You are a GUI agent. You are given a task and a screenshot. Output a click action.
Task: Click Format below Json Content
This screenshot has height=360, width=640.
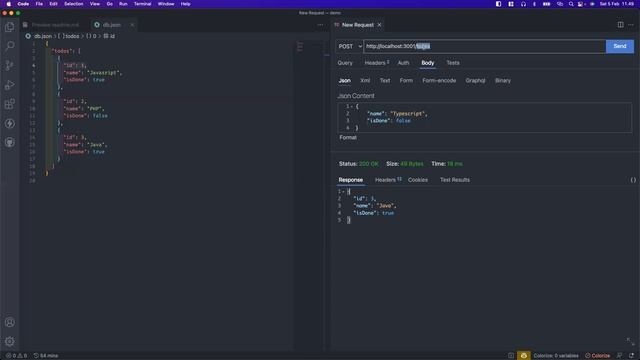[348, 138]
